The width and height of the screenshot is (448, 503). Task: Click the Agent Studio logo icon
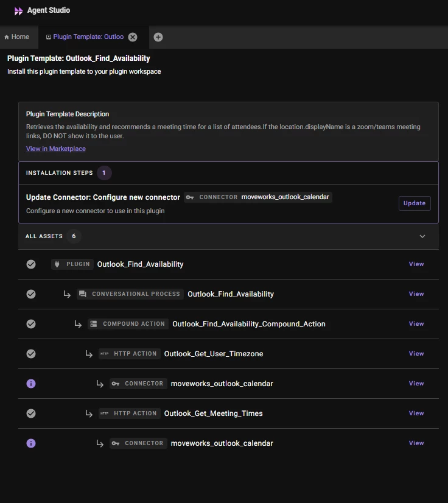coord(19,11)
